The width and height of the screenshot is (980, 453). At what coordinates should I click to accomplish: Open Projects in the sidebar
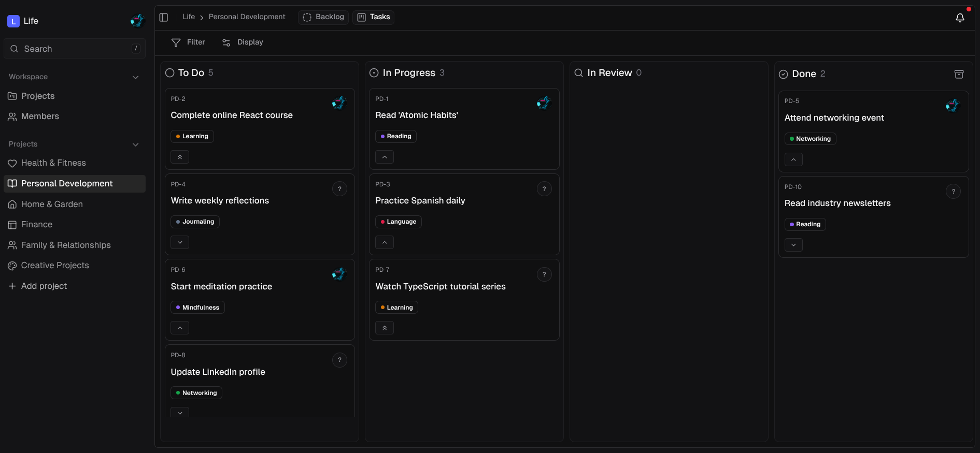click(x=75, y=96)
